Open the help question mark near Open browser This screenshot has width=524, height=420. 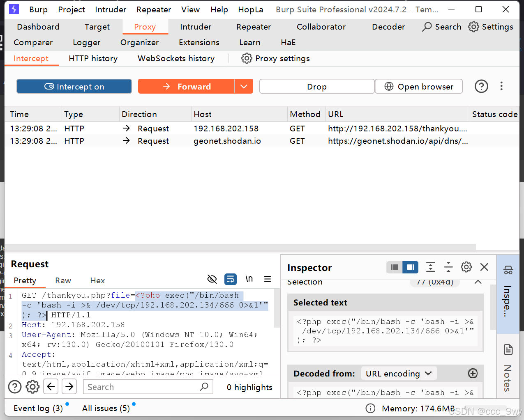pyautogui.click(x=481, y=86)
